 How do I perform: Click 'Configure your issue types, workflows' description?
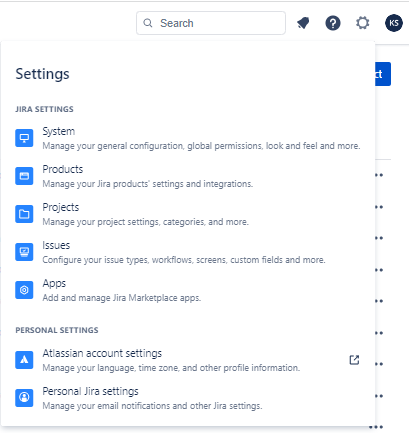point(184,260)
